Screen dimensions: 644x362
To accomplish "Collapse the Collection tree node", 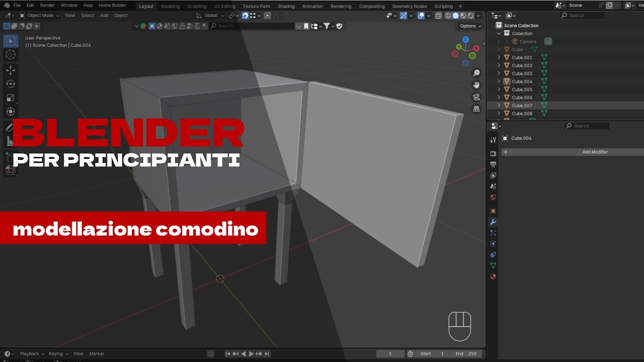I will point(499,34).
